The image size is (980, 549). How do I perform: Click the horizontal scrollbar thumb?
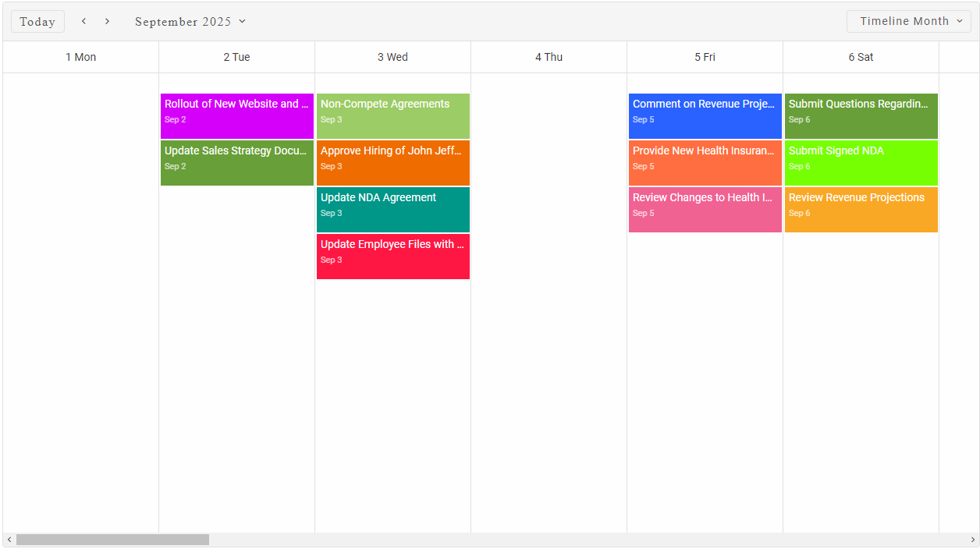pos(112,540)
